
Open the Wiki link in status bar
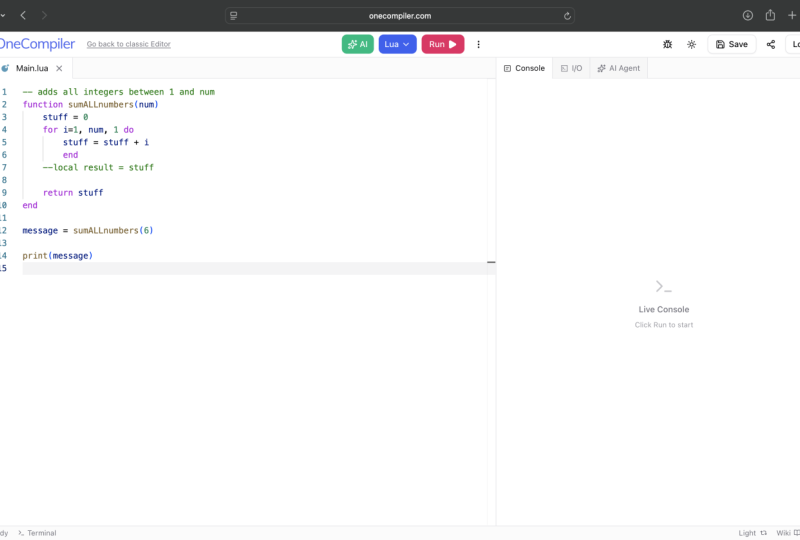point(788,533)
